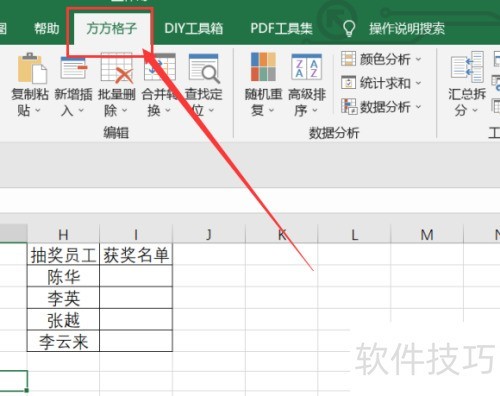Click the 查找定位 magnifier icon

(x=204, y=68)
